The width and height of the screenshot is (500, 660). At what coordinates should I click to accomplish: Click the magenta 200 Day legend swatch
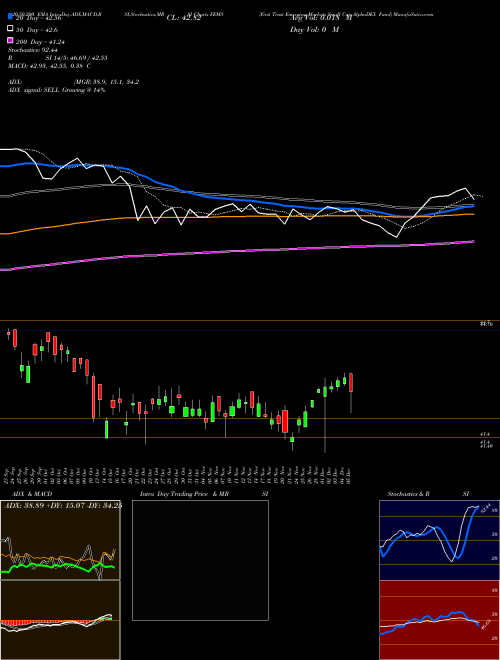10,41
